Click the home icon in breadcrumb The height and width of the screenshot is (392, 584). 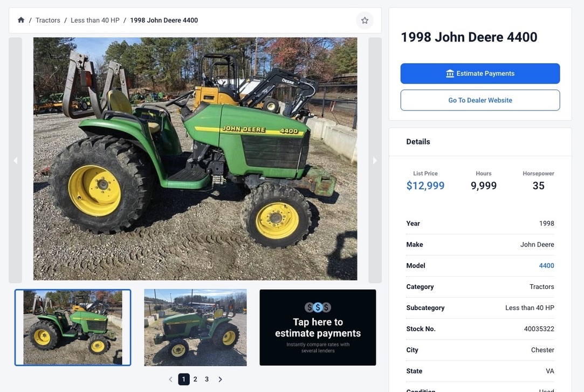[x=21, y=20]
